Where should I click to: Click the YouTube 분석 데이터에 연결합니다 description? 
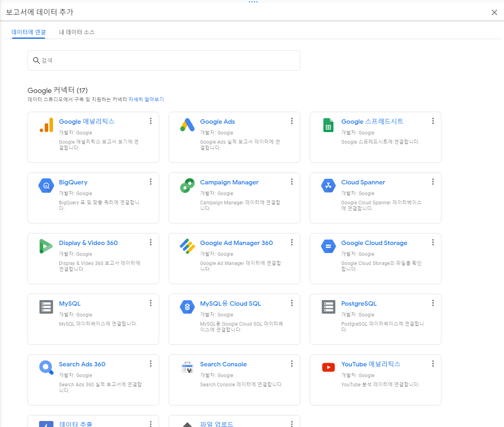coord(380,385)
